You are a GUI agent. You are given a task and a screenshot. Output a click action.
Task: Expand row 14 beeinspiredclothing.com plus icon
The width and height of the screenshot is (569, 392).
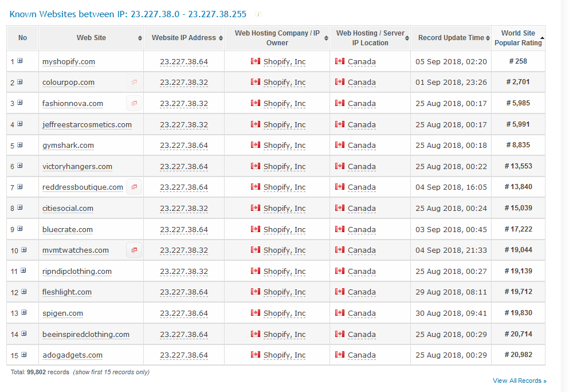[x=24, y=334]
